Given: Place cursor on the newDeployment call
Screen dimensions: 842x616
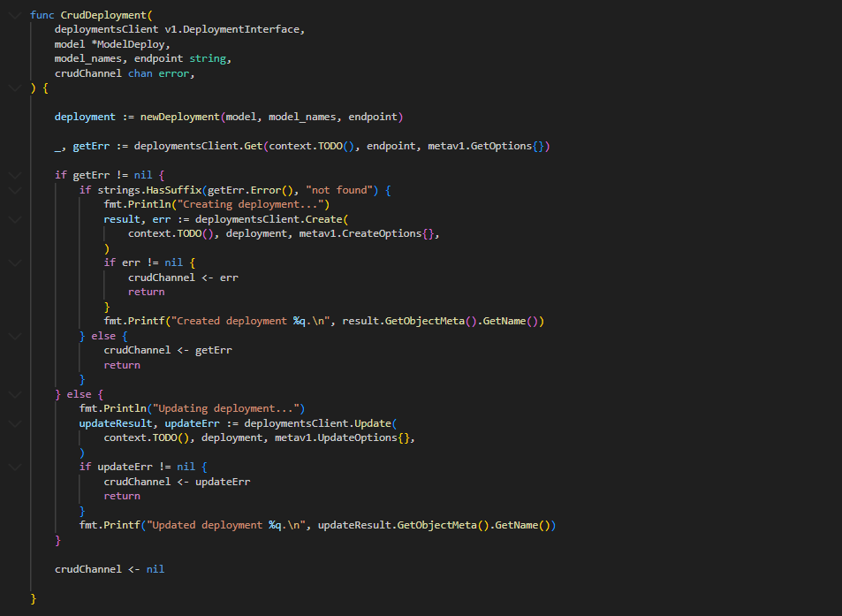Looking at the screenshot, I should (x=180, y=117).
